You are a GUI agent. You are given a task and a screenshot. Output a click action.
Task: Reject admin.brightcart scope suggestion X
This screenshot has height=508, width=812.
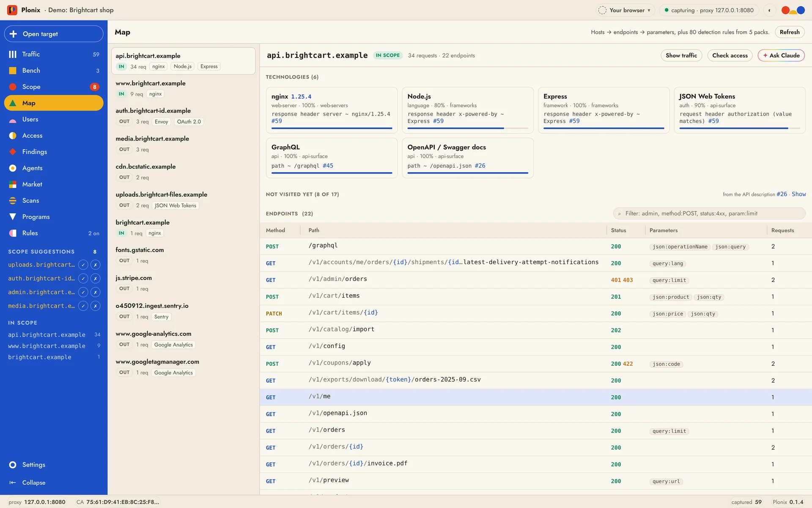tap(96, 292)
